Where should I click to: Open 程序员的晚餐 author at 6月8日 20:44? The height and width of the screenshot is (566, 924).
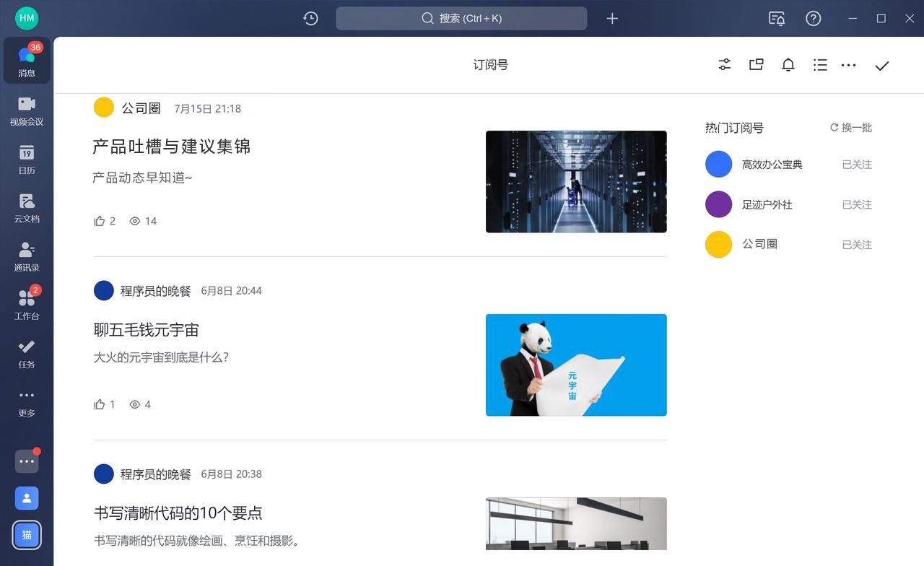pyautogui.click(x=156, y=291)
